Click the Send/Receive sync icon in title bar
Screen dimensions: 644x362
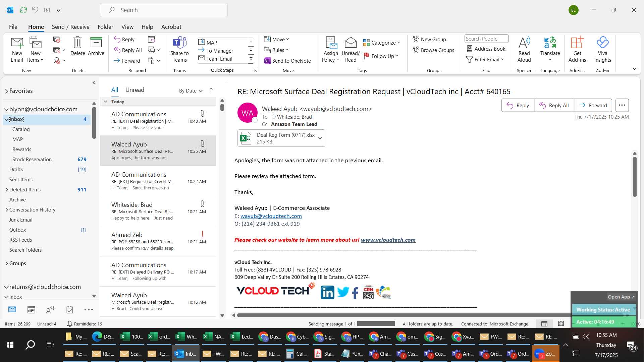tap(23, 10)
